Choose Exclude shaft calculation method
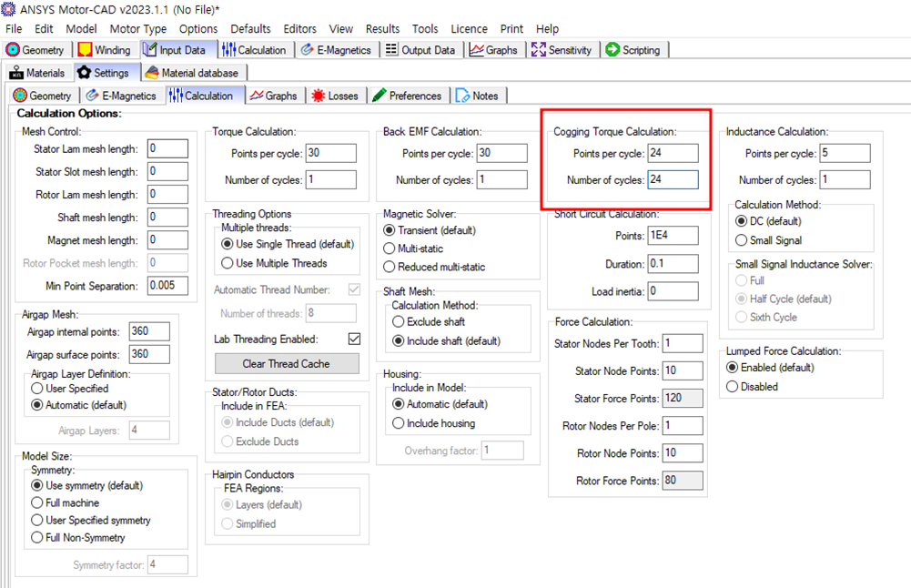 coord(398,322)
